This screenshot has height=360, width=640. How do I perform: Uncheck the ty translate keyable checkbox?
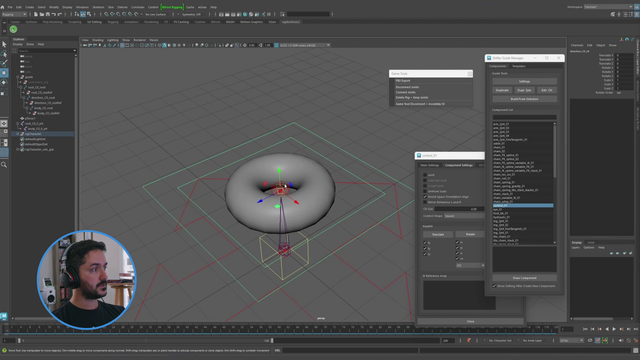click(425, 248)
